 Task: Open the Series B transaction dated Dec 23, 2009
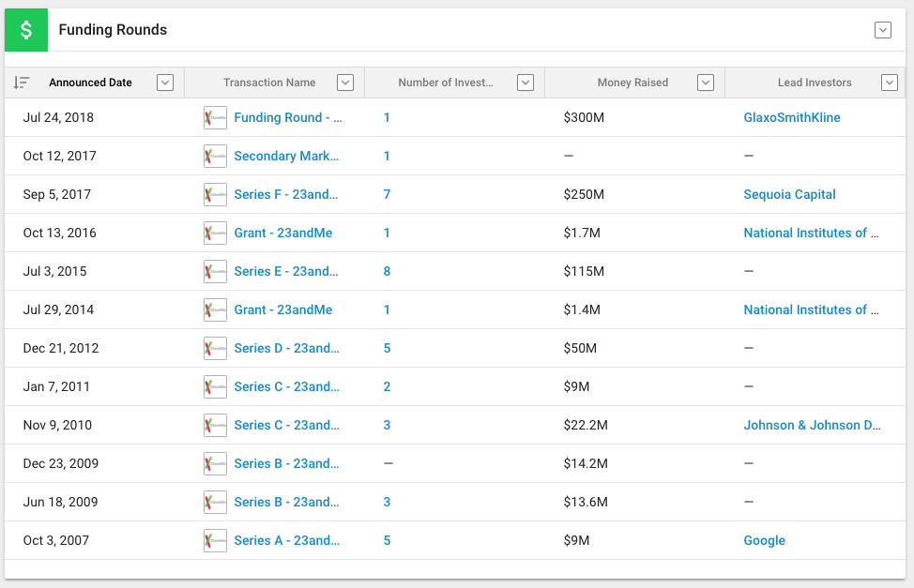(286, 464)
